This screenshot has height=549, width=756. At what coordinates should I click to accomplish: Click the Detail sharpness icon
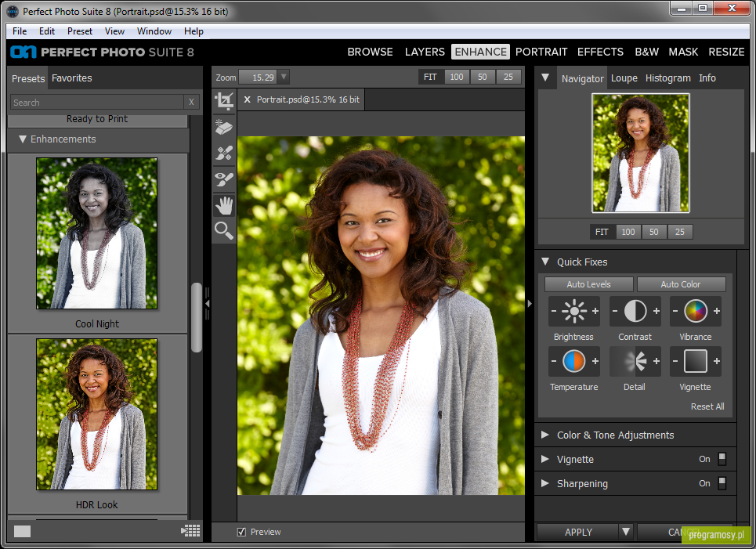[635, 361]
